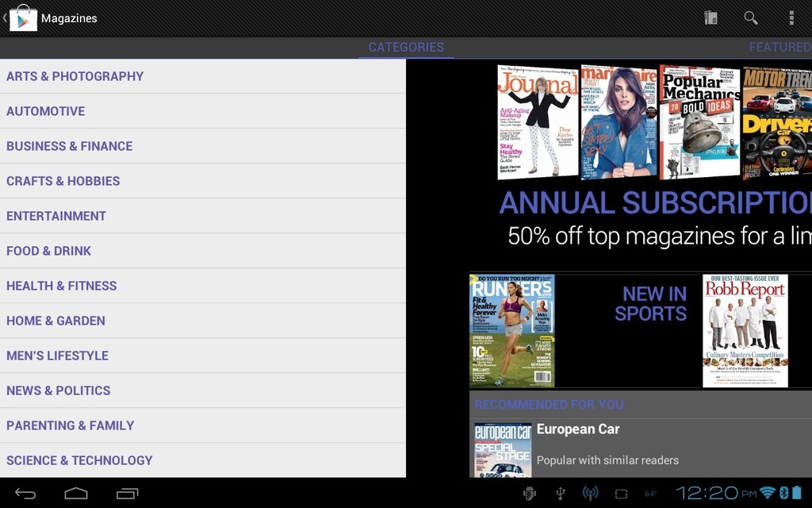Tap the Ladies' Home Journal cover

click(x=538, y=122)
